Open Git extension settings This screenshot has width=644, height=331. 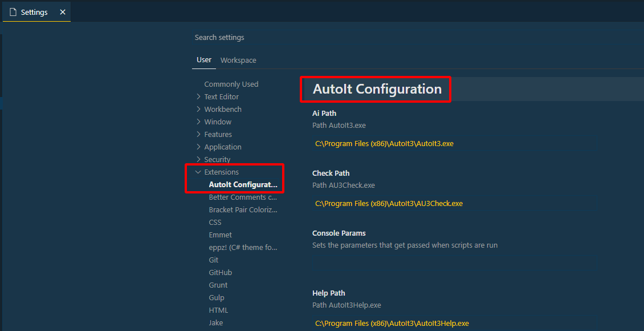tap(214, 260)
